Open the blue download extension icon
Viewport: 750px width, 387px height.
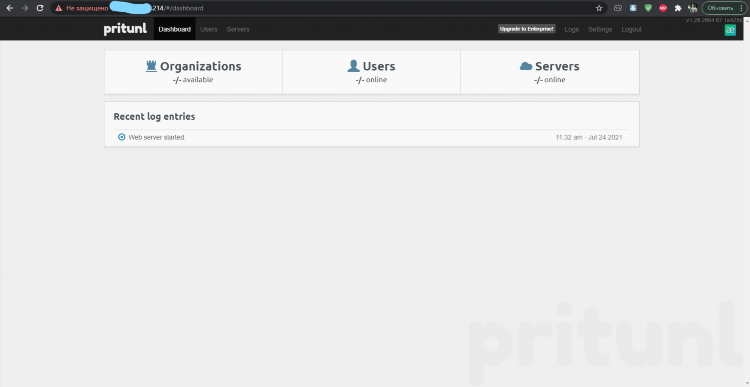[633, 8]
